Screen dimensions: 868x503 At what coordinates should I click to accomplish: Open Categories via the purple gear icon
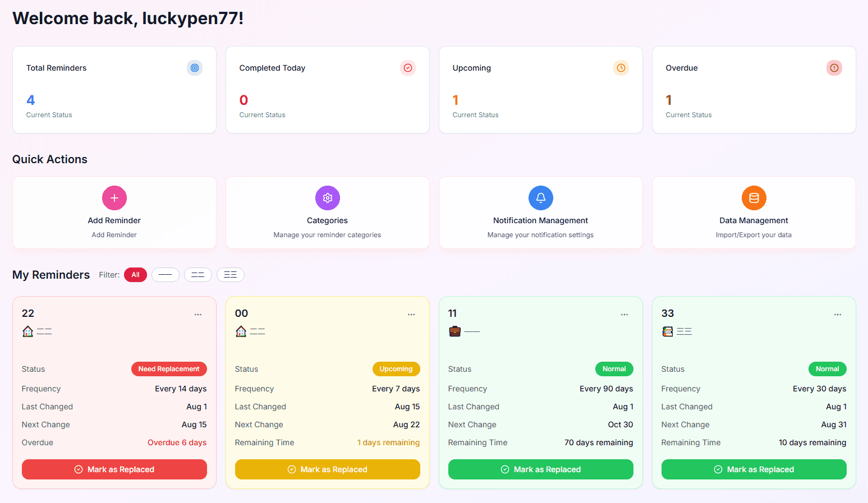(328, 198)
